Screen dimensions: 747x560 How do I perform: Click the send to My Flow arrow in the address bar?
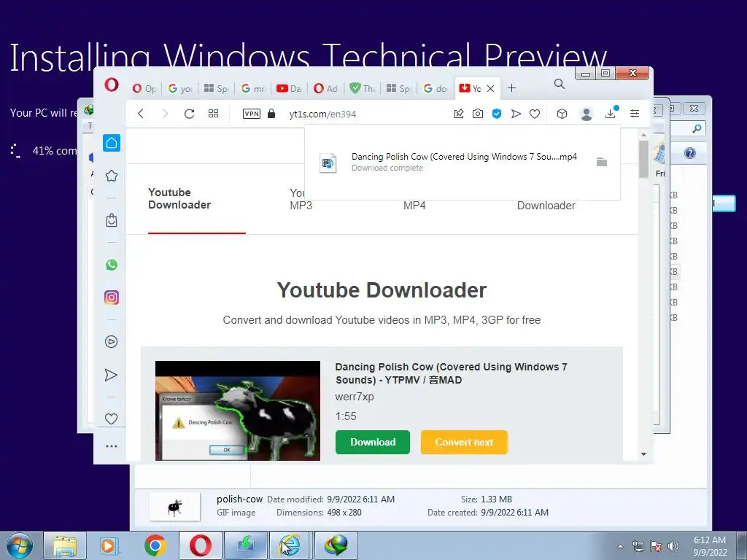(516, 114)
